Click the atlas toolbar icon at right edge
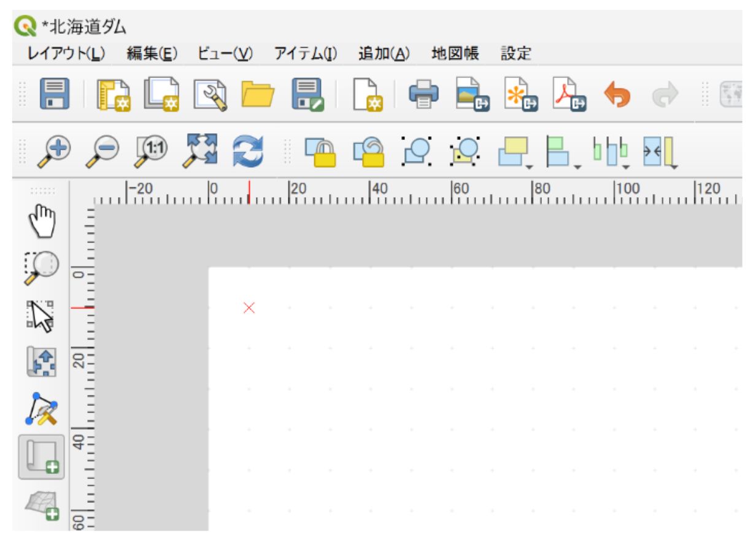Image resolution: width=756 pixels, height=533 pixels. pyautogui.click(x=731, y=95)
